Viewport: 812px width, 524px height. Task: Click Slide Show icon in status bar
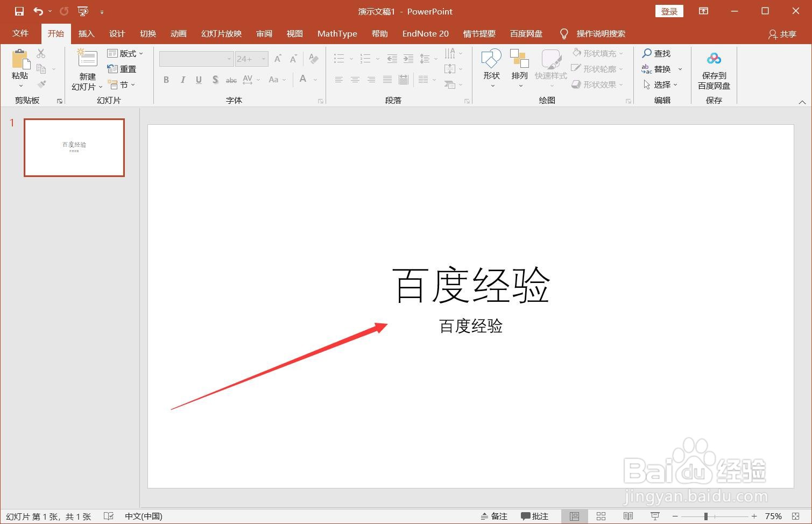pos(655,516)
